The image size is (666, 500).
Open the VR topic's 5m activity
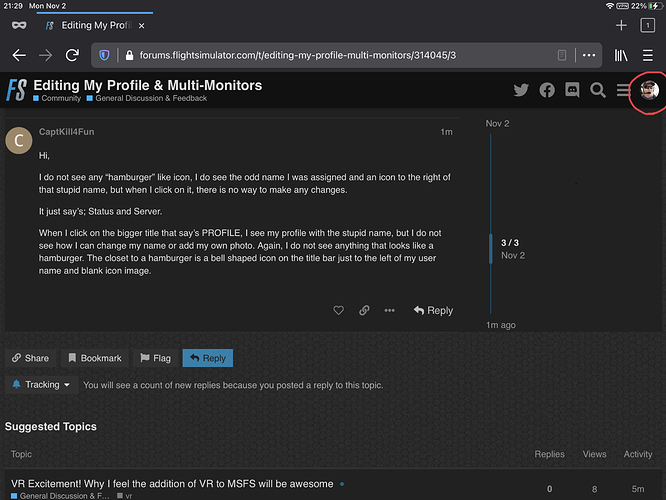[x=638, y=489]
